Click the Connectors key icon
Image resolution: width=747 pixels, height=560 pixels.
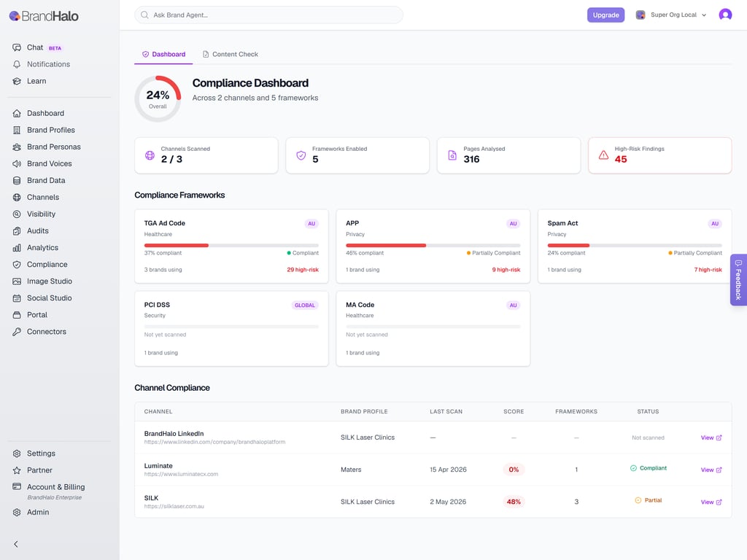pyautogui.click(x=17, y=332)
